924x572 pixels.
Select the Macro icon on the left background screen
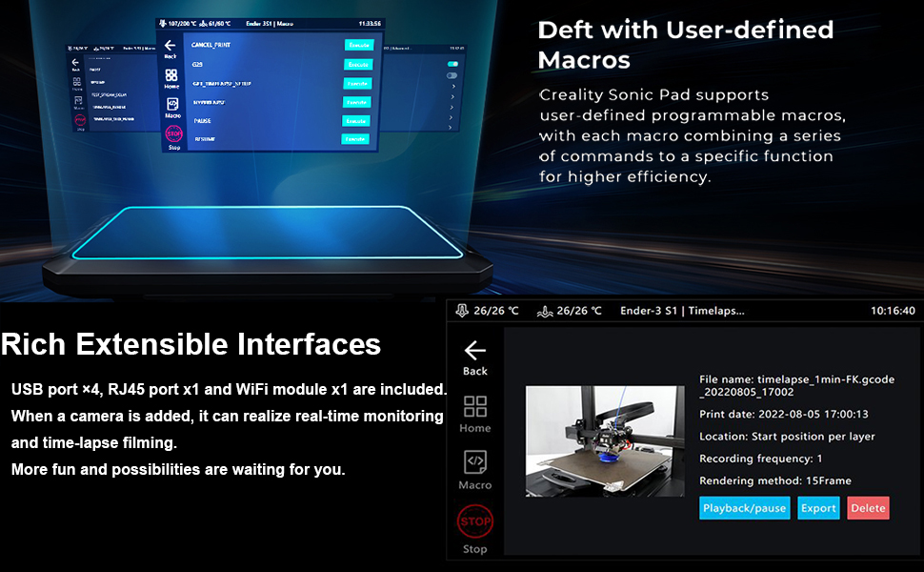tap(78, 101)
